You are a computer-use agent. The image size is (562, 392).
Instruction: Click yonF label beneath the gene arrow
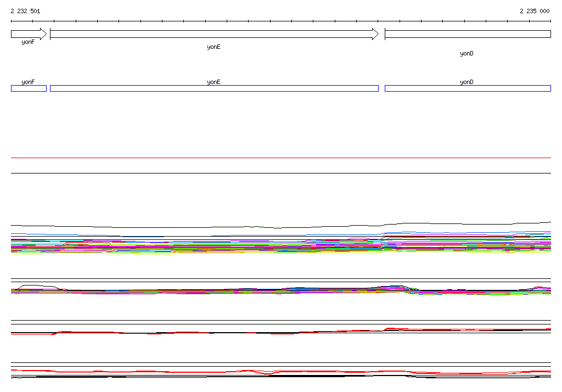pyautogui.click(x=28, y=42)
